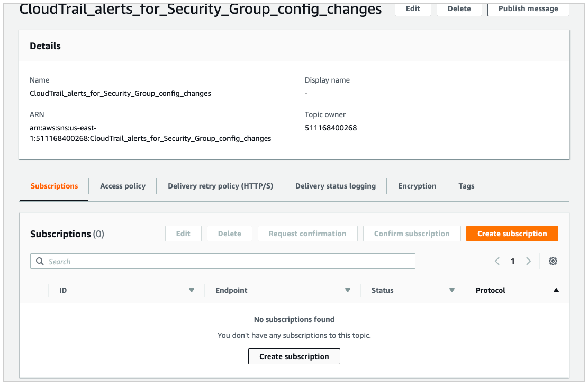Image resolution: width=588 pixels, height=385 pixels.
Task: Click the topic Delete button
Action: 459,8
